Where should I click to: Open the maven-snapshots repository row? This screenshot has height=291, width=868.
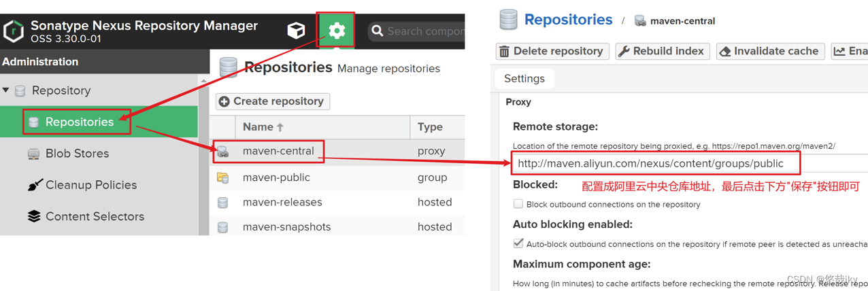pyautogui.click(x=337, y=226)
